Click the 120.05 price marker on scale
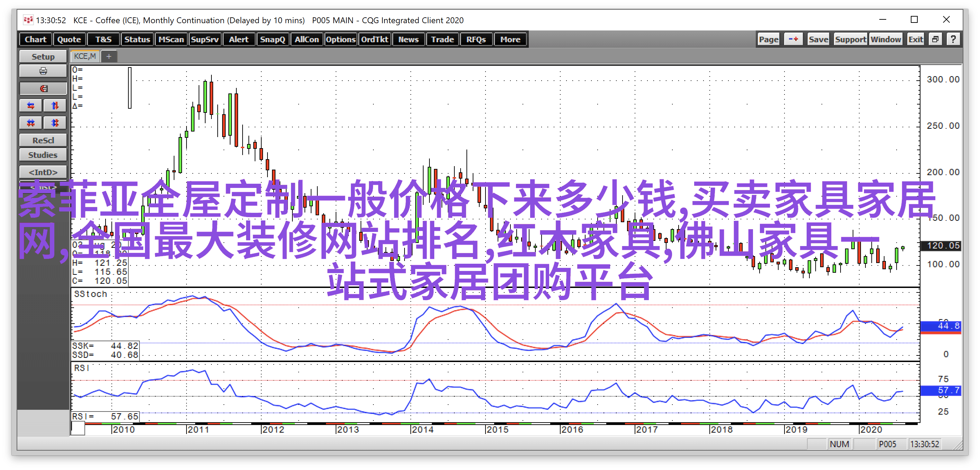This screenshot has height=470, width=980. [941, 245]
